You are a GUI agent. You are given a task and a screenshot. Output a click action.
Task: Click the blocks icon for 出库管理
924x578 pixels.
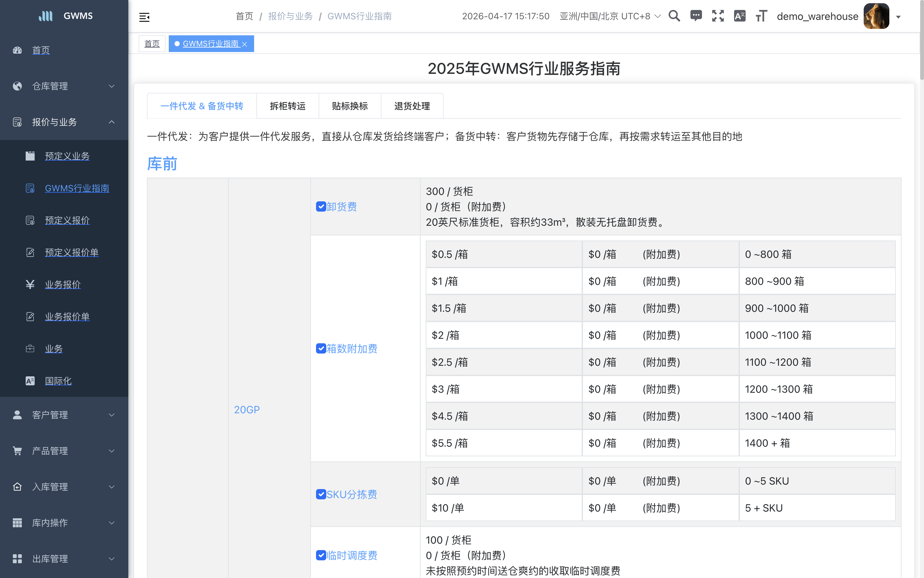[17, 558]
